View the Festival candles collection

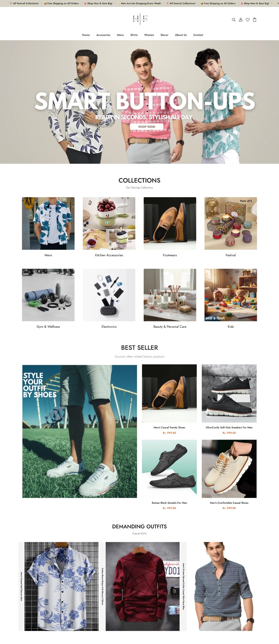(231, 223)
